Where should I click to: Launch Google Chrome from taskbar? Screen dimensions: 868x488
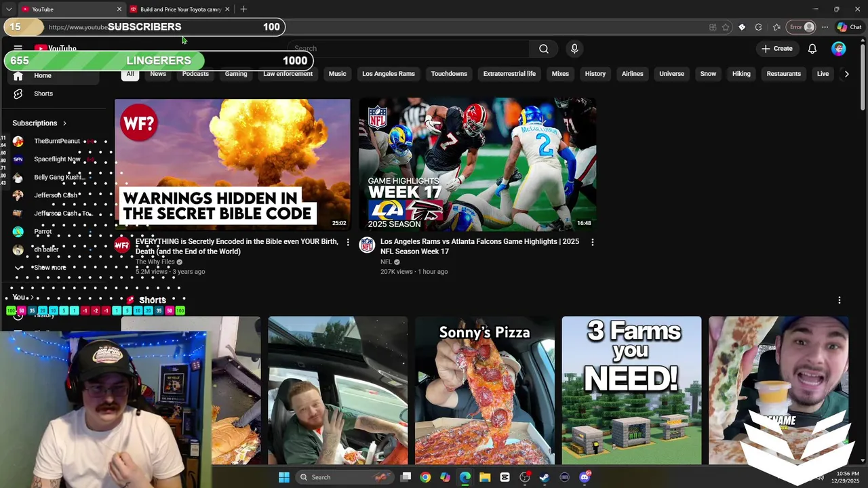click(425, 477)
